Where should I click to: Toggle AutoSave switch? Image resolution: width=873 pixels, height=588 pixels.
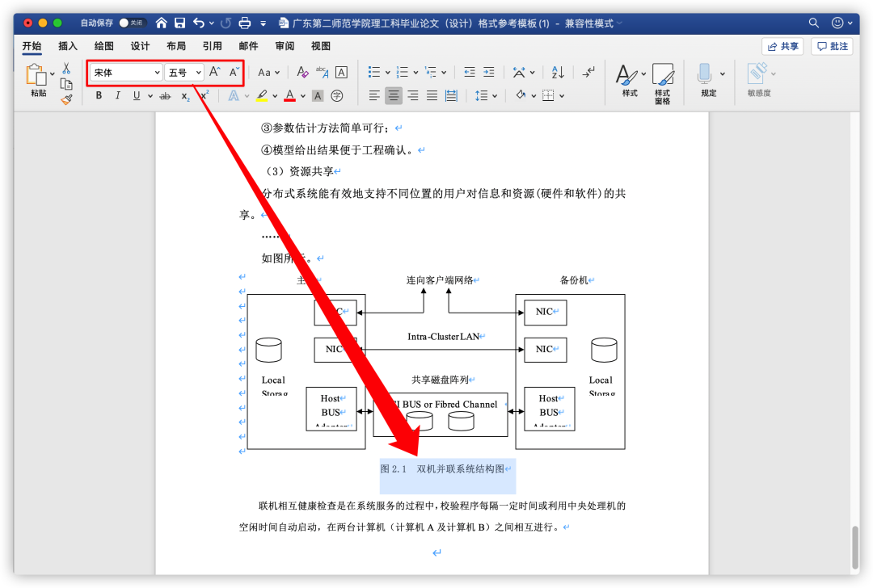point(133,23)
